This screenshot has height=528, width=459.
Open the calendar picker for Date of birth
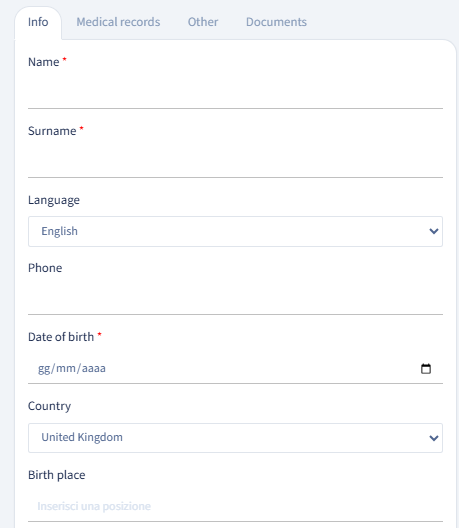[426, 368]
